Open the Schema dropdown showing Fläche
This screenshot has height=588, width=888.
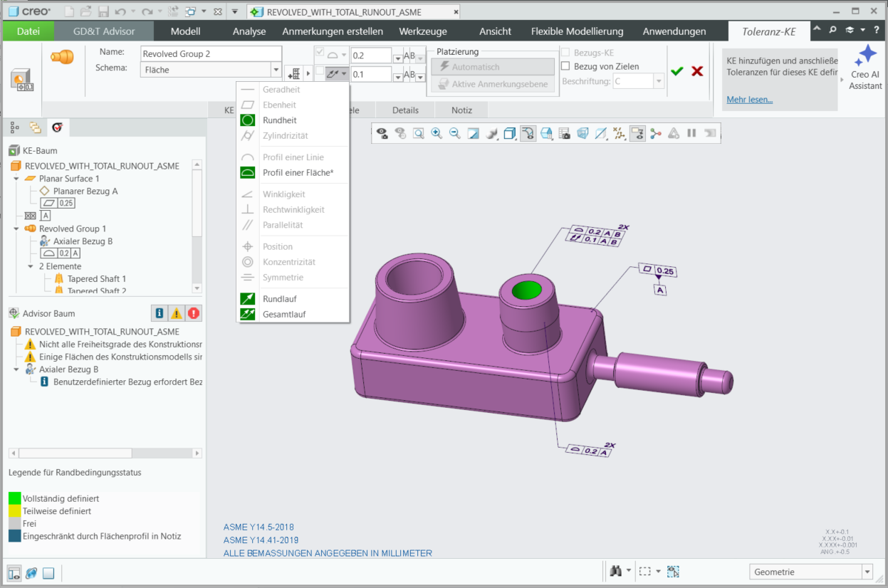(276, 70)
